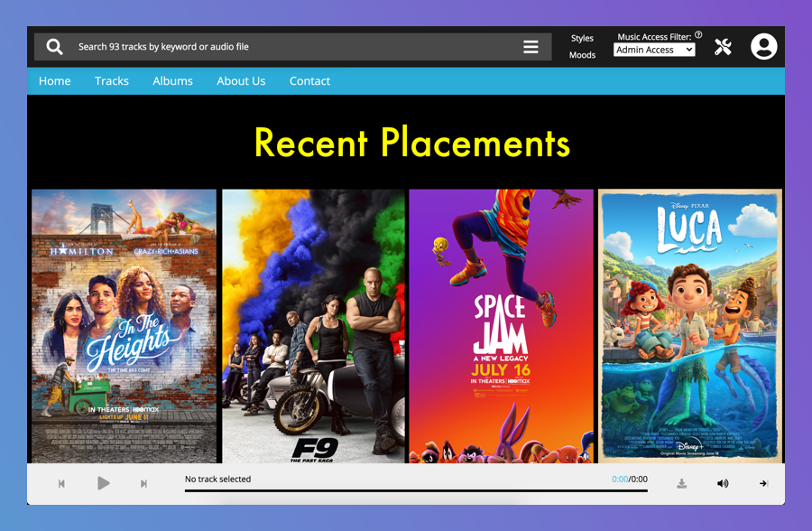Select the Space Jam poster
This screenshot has height=531, width=812.
click(502, 326)
